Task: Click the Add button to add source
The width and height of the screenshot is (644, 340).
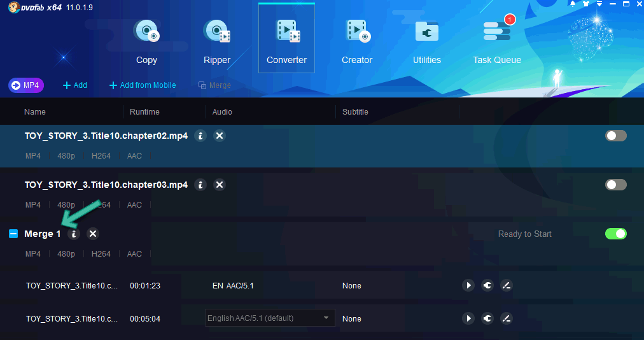Action: coord(74,85)
